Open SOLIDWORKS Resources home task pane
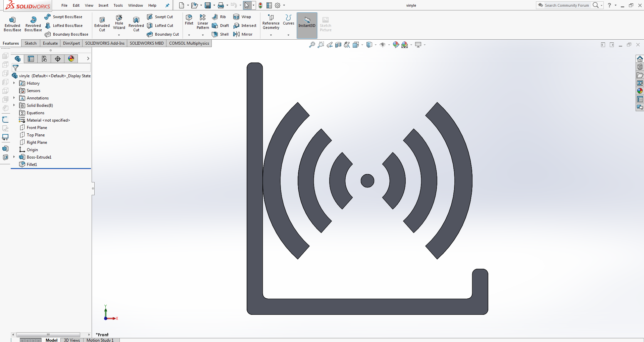 (640, 59)
